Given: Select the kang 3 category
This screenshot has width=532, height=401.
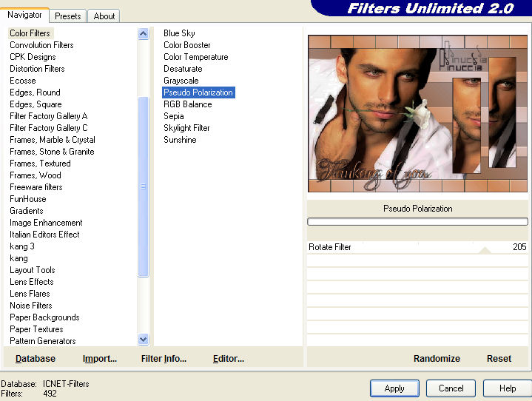Looking at the screenshot, I should click(22, 246).
